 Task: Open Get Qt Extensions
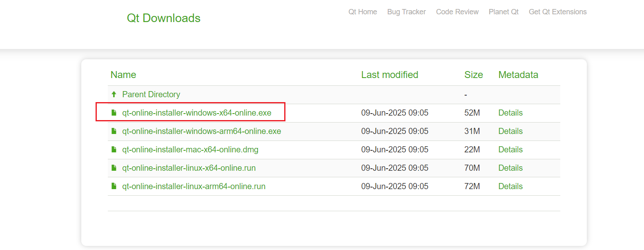[x=557, y=12]
